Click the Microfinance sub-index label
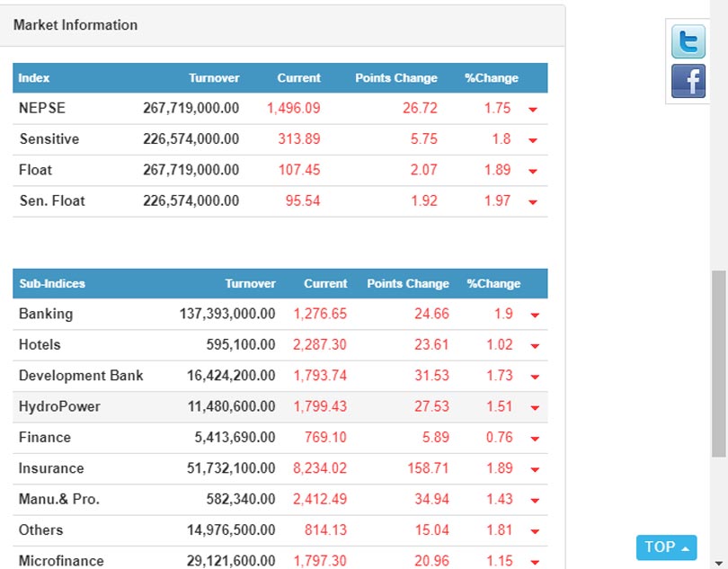 (x=61, y=560)
